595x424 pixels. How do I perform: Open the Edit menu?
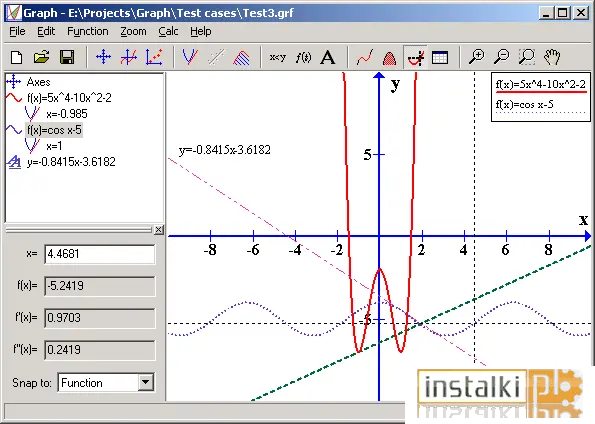46,32
